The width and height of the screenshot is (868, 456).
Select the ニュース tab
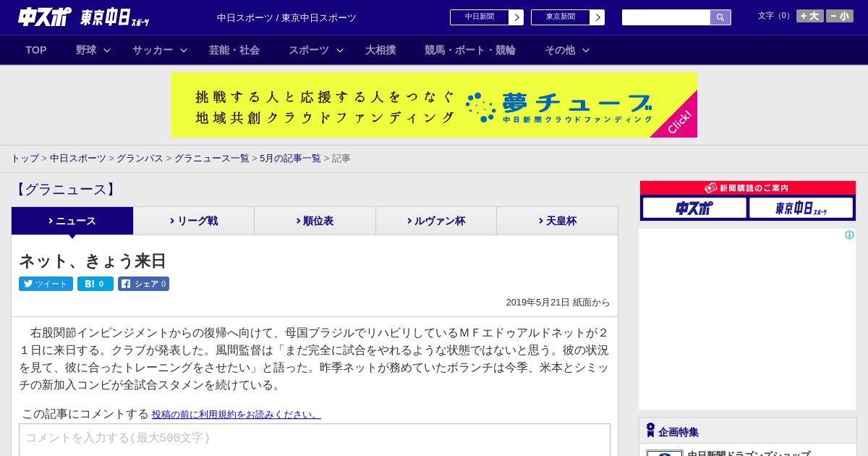point(72,221)
